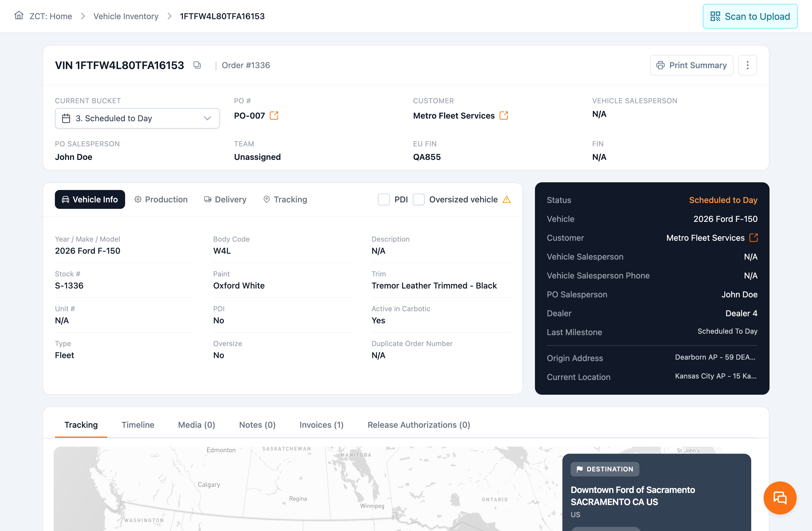The image size is (812, 531).
Task: Click the orange Scheduled to Day status
Action: [723, 200]
